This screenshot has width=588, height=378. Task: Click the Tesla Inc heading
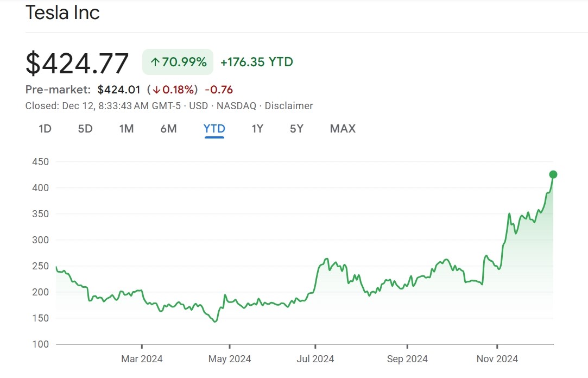tap(62, 12)
